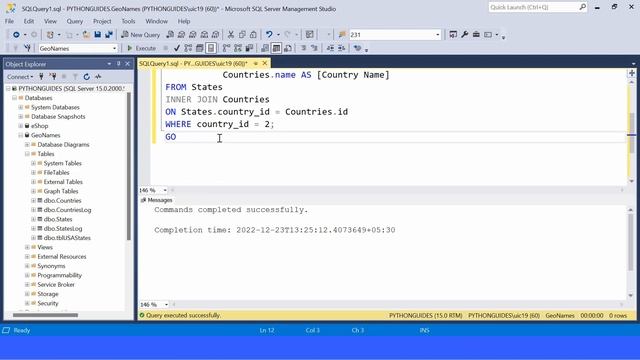This screenshot has height=360, width=640.
Task: Close the SQLQuery1.sql tab
Action: [x=264, y=63]
